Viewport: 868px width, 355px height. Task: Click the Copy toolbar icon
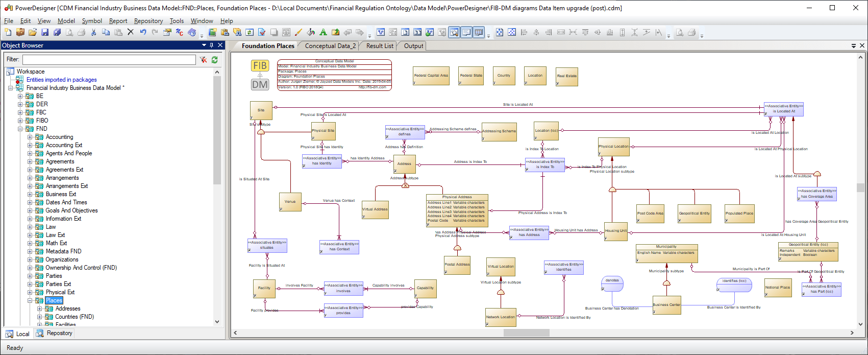point(106,32)
